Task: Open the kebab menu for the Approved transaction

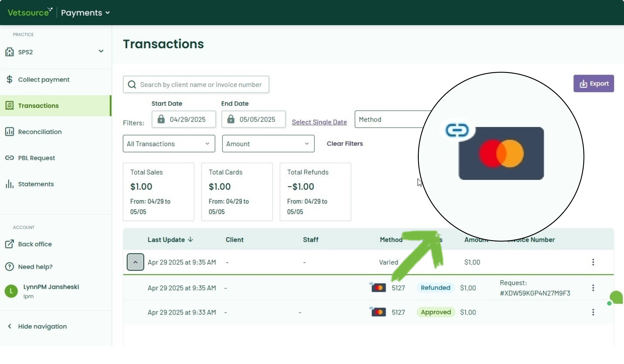Action: pyautogui.click(x=593, y=312)
